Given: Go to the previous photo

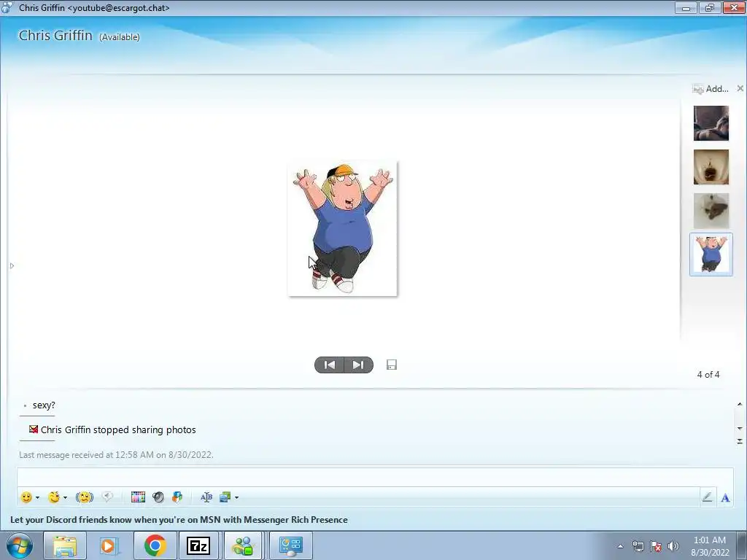Looking at the screenshot, I should (x=329, y=365).
